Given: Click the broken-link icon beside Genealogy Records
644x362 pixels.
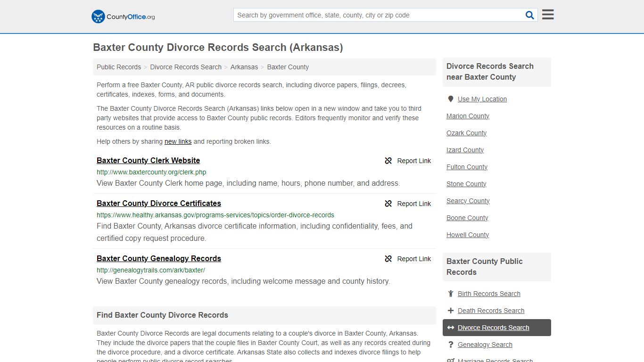Looking at the screenshot, I should tap(388, 259).
